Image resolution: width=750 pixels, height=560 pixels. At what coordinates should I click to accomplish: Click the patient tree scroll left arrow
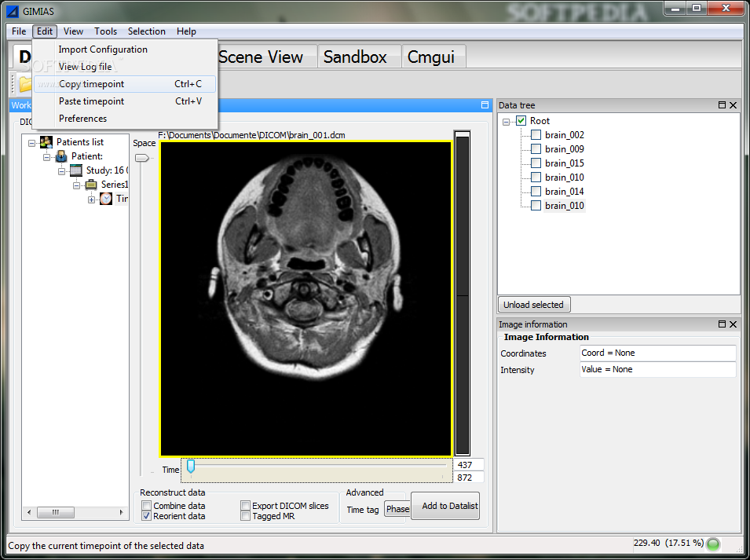click(x=29, y=512)
